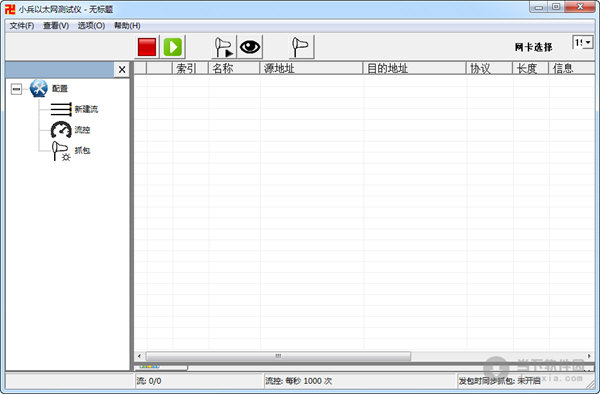
Task: Click the 源地址 column header
Action: [x=311, y=68]
